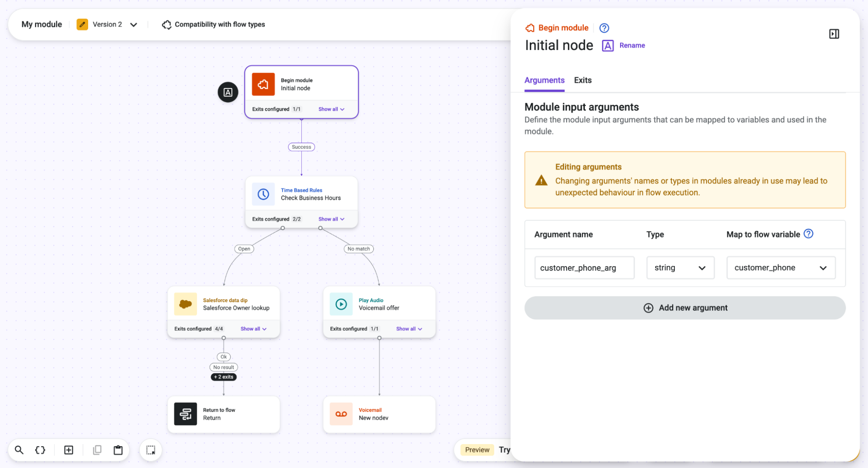
Task: Edit the customer_phone_arg argument name field
Action: click(x=584, y=268)
